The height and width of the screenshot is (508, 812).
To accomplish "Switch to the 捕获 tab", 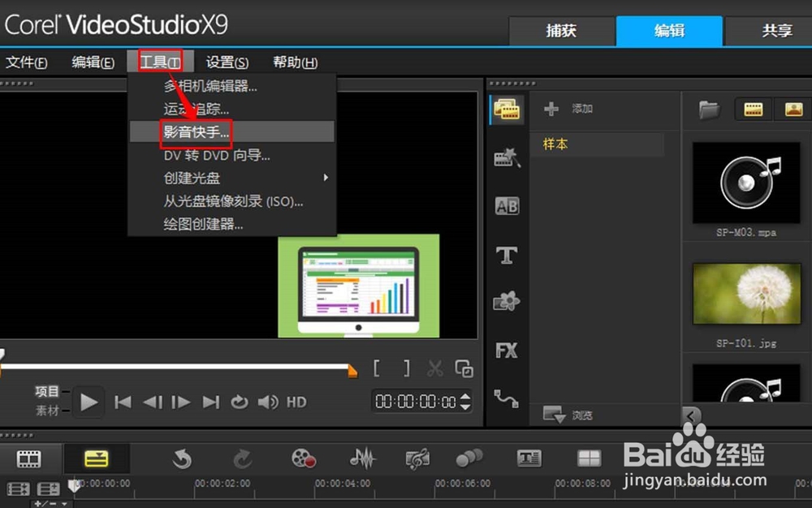I will pos(561,31).
